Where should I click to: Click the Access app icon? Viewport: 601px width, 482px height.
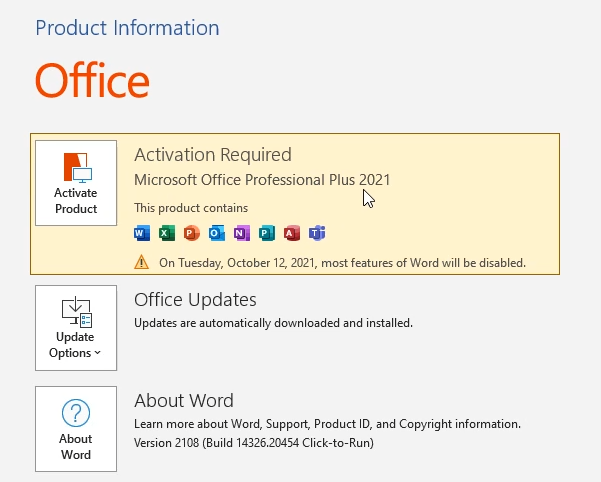click(x=292, y=233)
